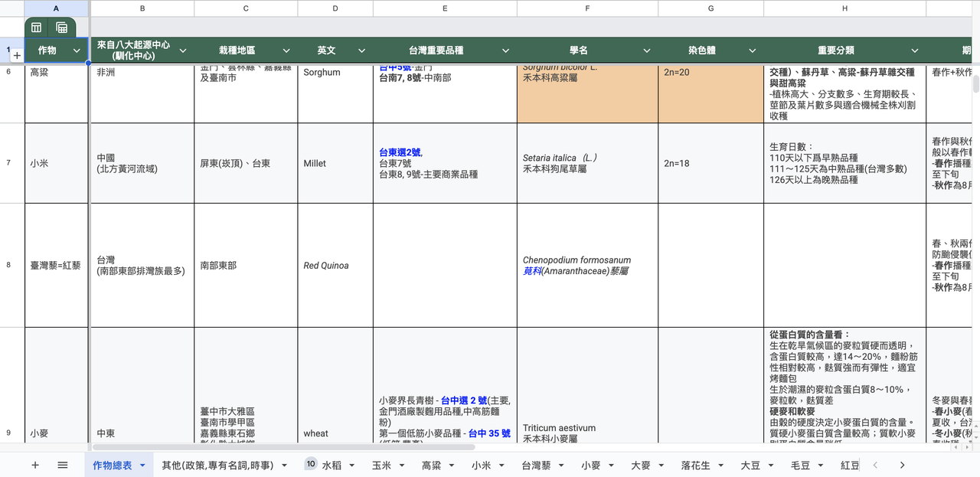The height and width of the screenshot is (477, 980).
Task: Add a new sheet with the plus icon
Action: coord(34,465)
